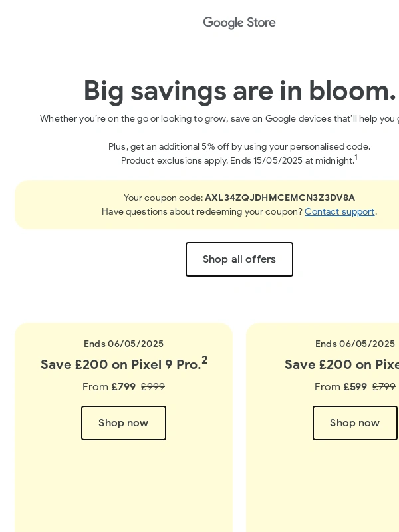
Task: Click the Ends 06/05/2025 label in second card
Action: 355,344
